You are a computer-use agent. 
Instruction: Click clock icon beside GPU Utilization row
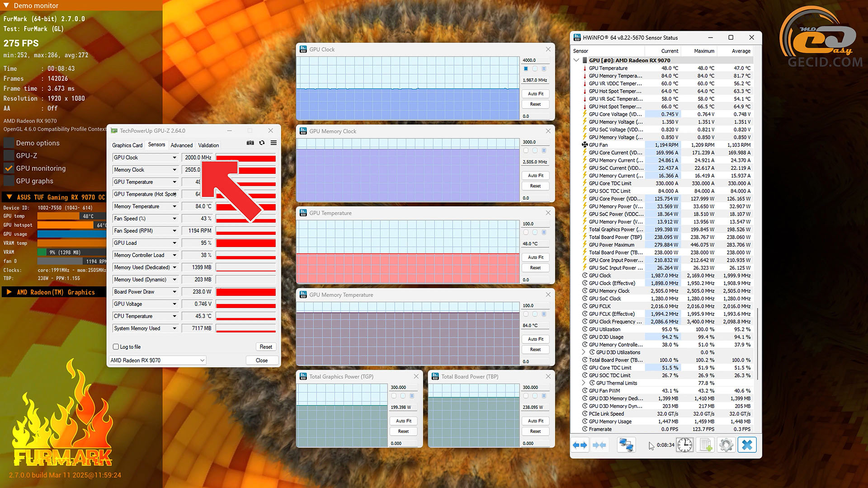(585, 329)
